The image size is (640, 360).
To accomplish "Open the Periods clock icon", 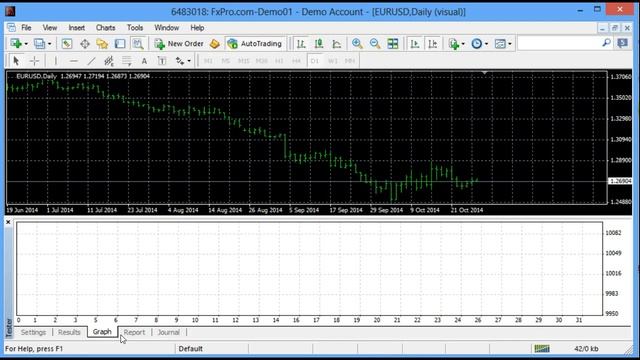I will pyautogui.click(x=476, y=44).
